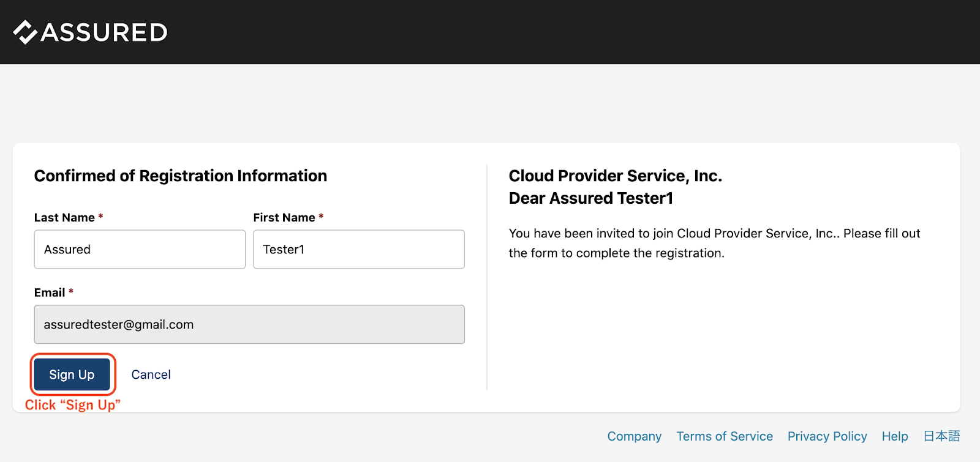Click the Cancel link
Viewport: 980px width, 462px height.
coord(151,374)
